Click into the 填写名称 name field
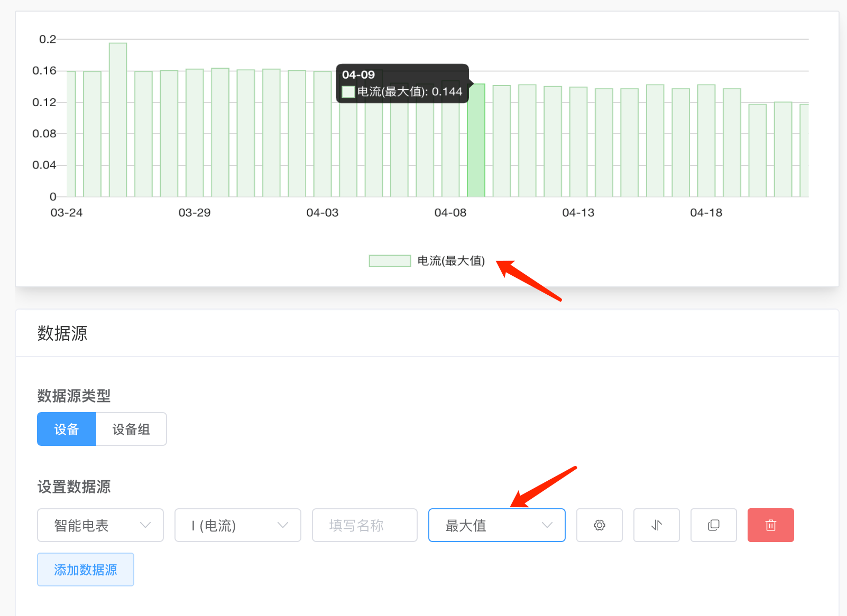The width and height of the screenshot is (847, 616). point(365,525)
